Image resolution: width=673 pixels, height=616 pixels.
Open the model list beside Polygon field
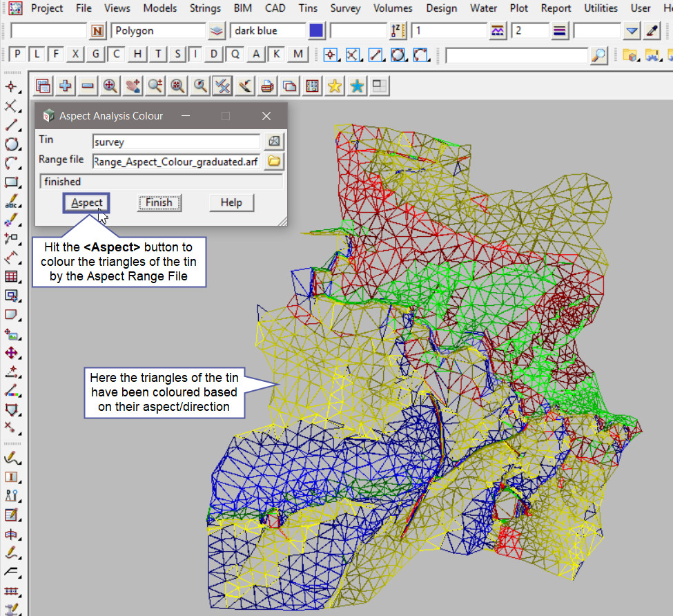[217, 31]
